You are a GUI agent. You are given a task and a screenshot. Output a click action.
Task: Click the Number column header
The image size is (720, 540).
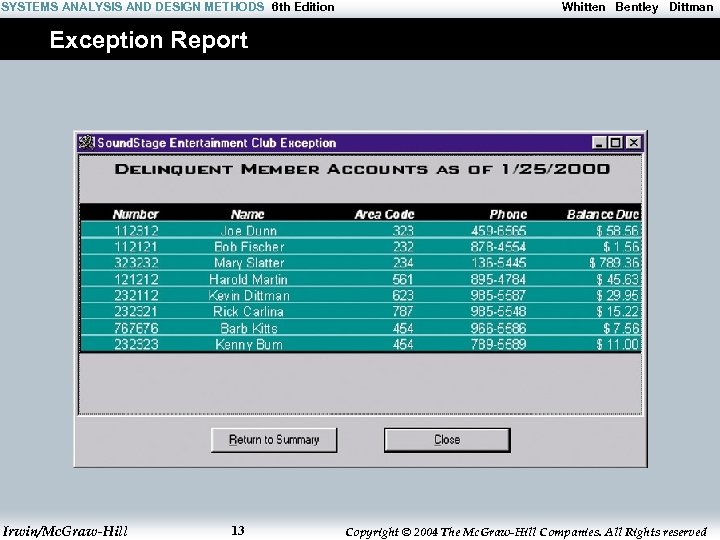[135, 214]
